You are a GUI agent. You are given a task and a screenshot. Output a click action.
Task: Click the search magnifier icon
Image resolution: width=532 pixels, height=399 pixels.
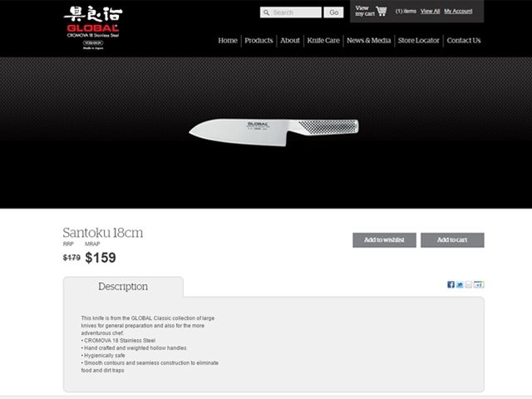(x=267, y=12)
